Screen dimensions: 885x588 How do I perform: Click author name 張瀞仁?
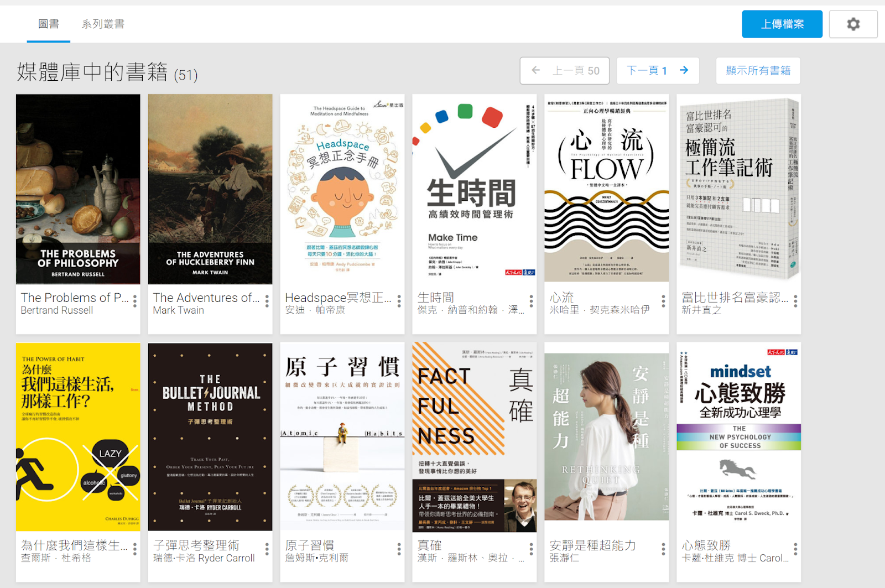(x=564, y=558)
